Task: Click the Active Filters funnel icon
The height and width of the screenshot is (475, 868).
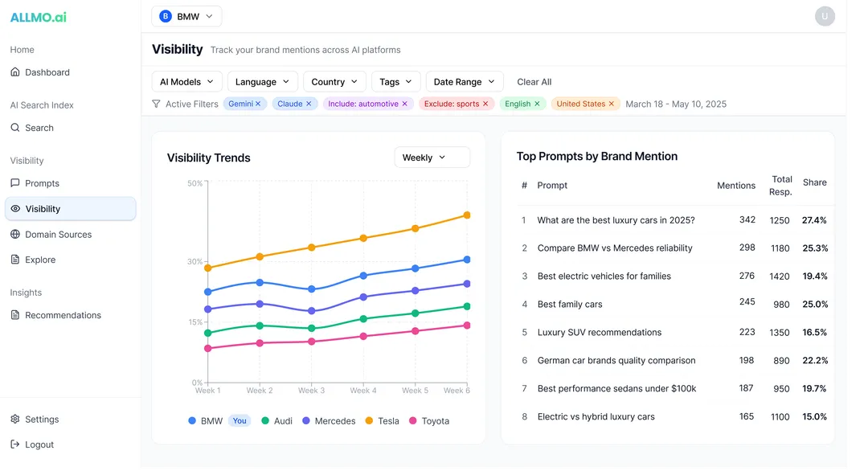Action: 156,104
